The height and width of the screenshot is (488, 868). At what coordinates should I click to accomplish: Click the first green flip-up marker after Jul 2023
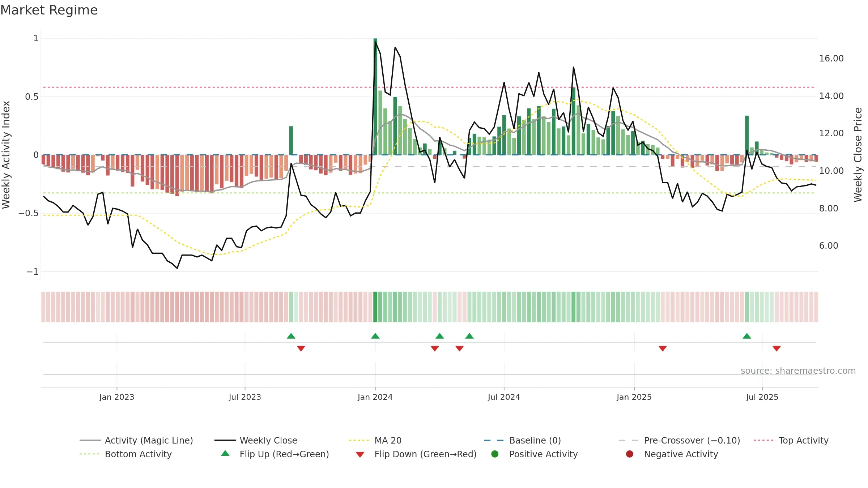click(x=291, y=336)
